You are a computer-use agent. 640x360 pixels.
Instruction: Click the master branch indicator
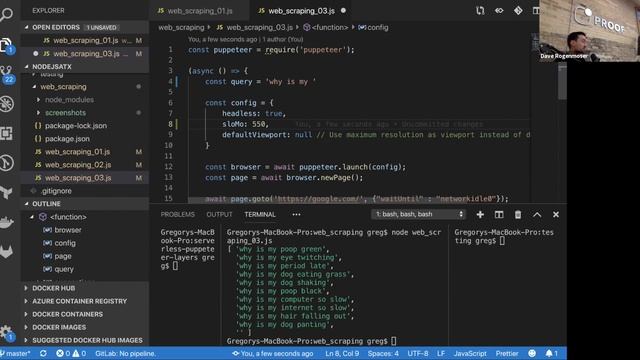pos(16,353)
